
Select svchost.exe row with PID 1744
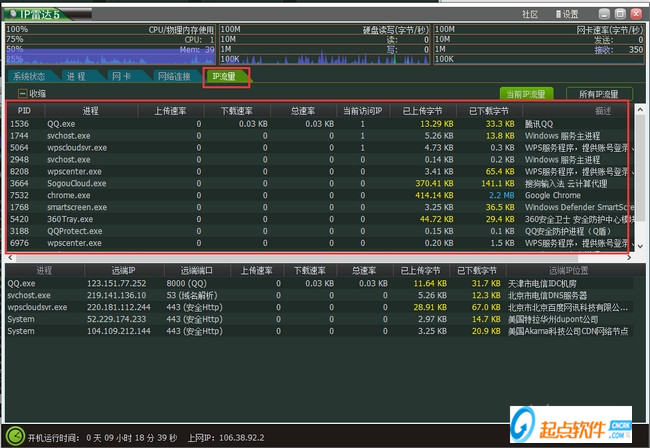318,136
